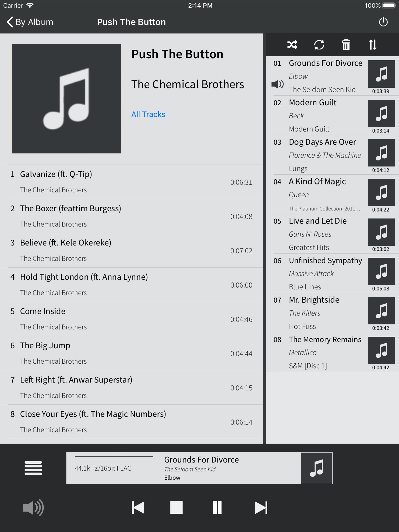Screen dimensions: 399x532
Task: Tap the Push The Button album artwork
Action: click(66, 99)
